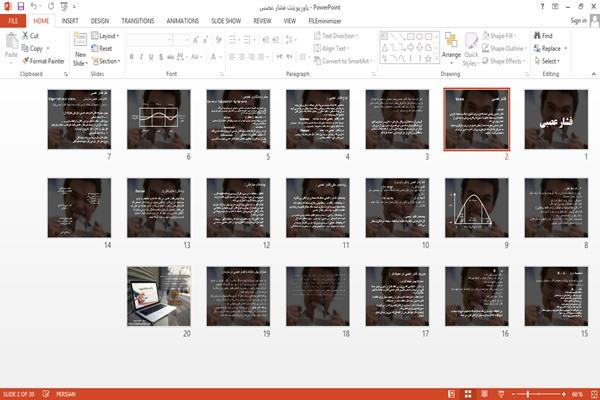Click the Redo/Repeat icon

click(51, 7)
